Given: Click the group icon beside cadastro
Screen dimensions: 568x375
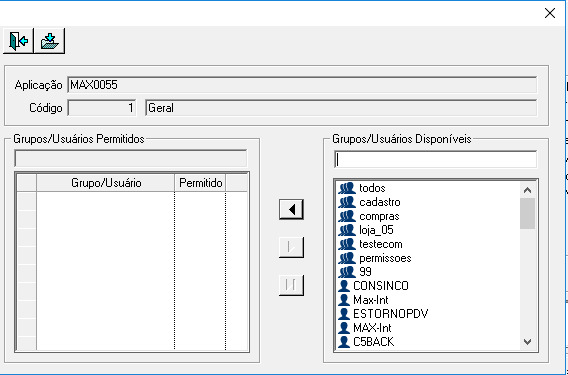Looking at the screenshot, I should click(347, 202).
